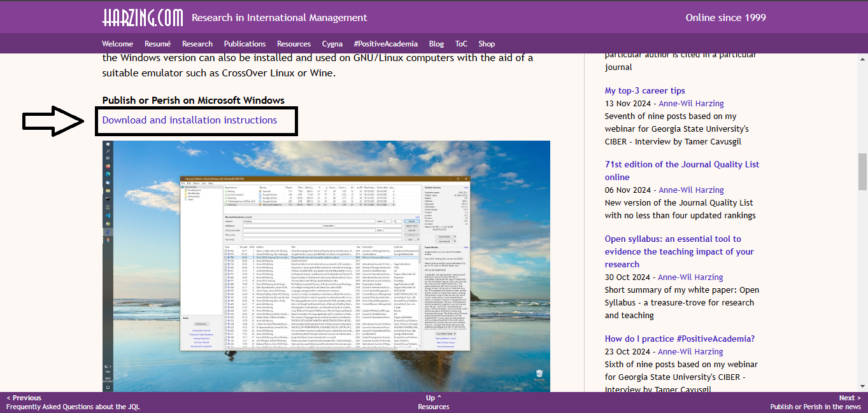The height and width of the screenshot is (413, 868).
Task: Click 'Short summary of my white paper' text
Action: click(x=682, y=302)
